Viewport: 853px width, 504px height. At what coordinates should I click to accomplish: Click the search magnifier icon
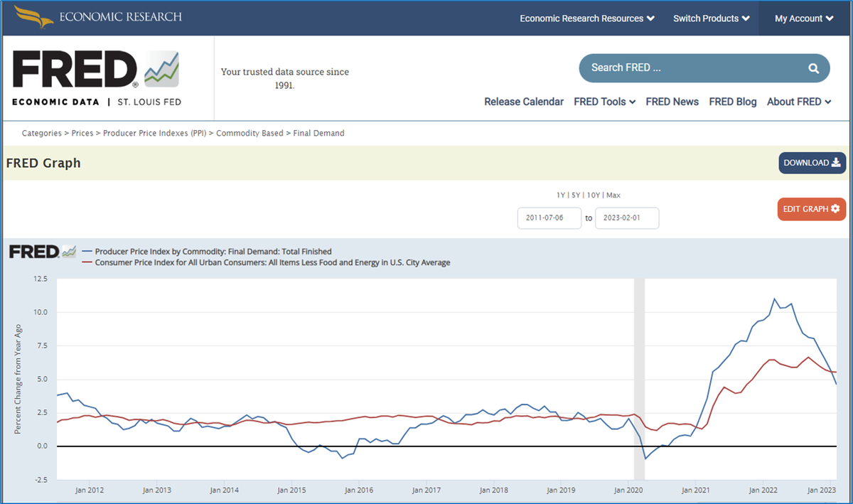813,68
